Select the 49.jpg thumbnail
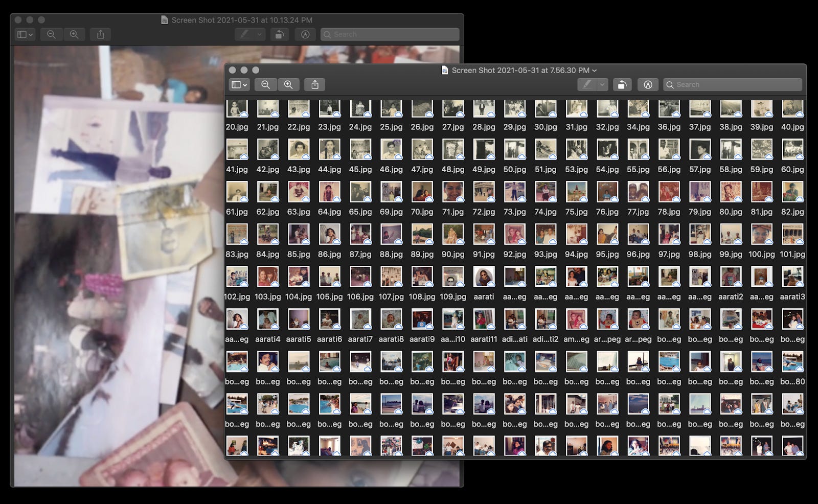 484,149
